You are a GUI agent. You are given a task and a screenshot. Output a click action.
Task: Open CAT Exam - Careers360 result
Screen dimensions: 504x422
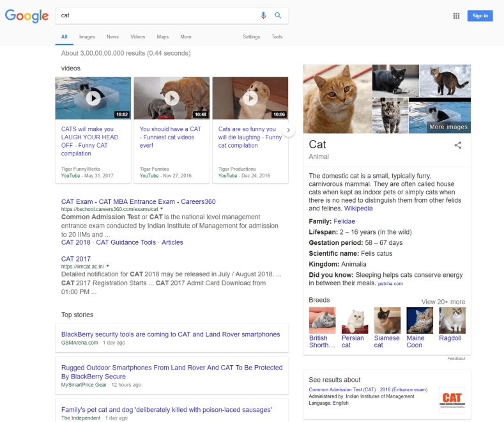point(138,201)
